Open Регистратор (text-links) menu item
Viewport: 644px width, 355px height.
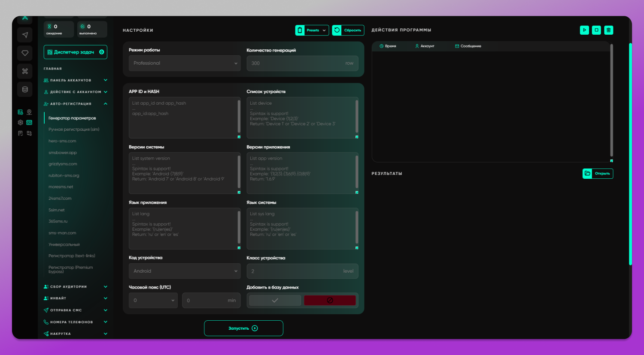point(72,256)
